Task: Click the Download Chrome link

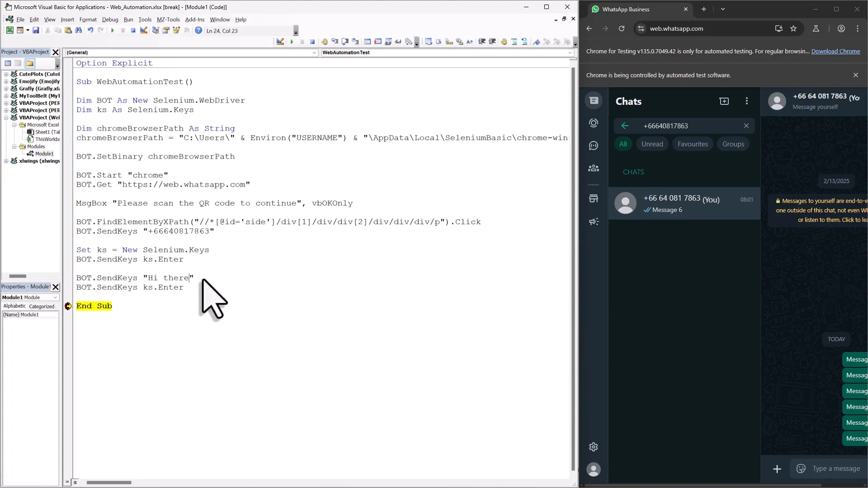Action: click(835, 51)
